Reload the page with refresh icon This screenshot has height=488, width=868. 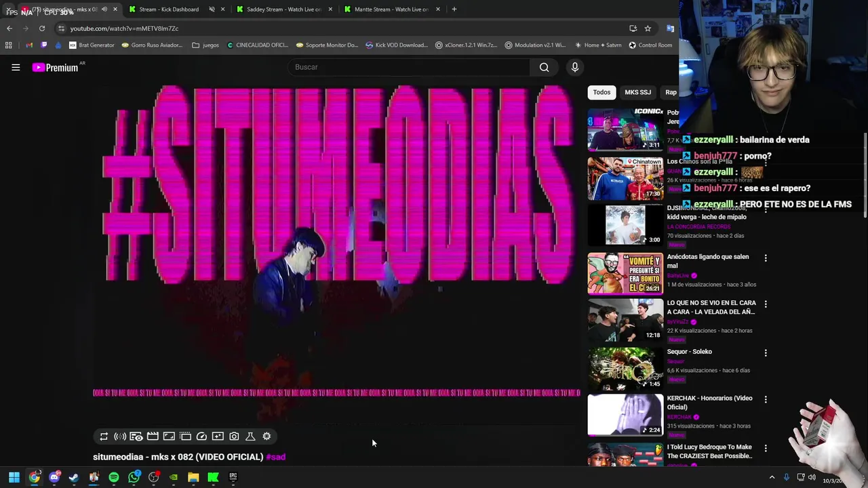point(42,28)
